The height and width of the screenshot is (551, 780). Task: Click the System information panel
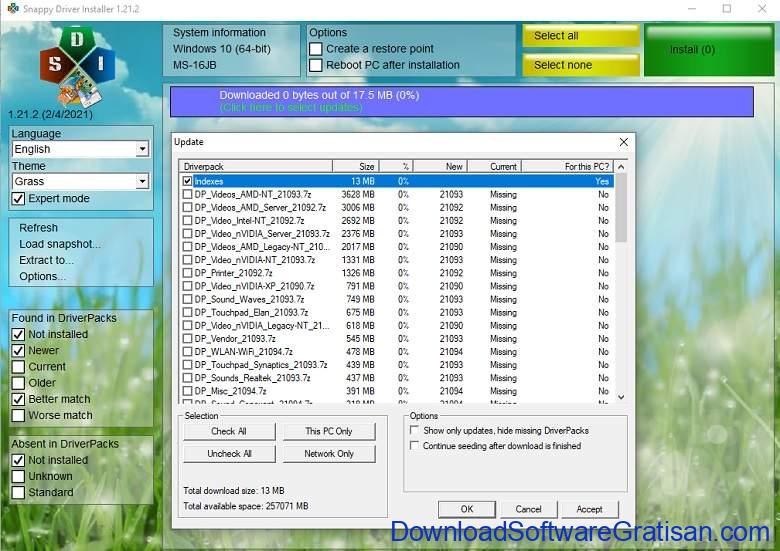232,50
